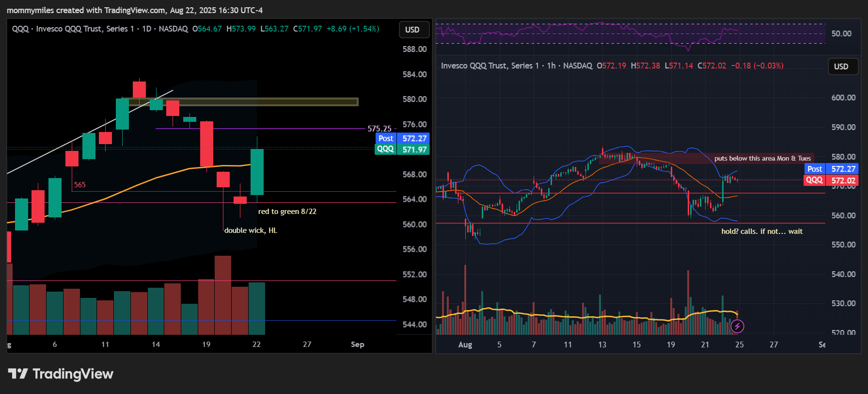868x394 pixels.
Task: Click the 6 date label on daily time axis
Action: [x=55, y=345]
